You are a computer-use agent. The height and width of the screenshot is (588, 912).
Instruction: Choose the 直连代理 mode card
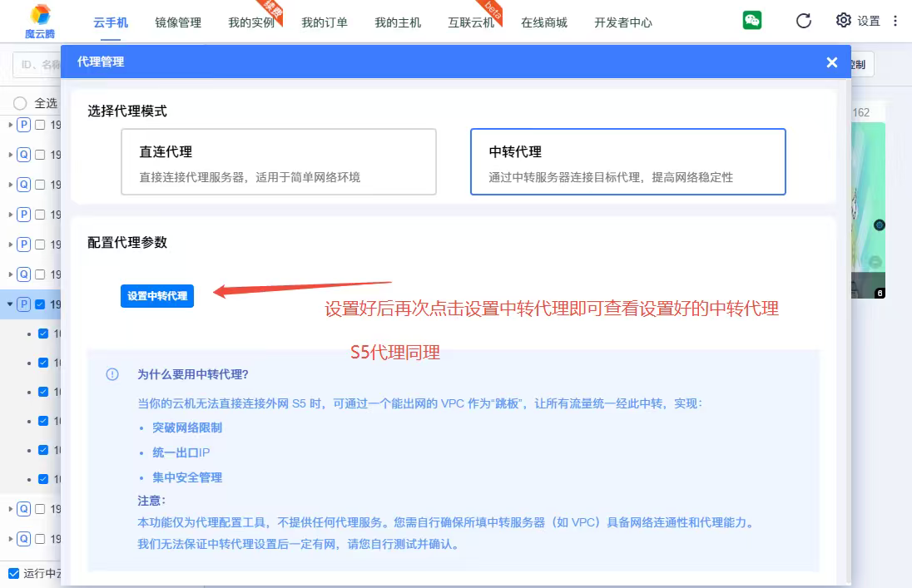click(279, 162)
